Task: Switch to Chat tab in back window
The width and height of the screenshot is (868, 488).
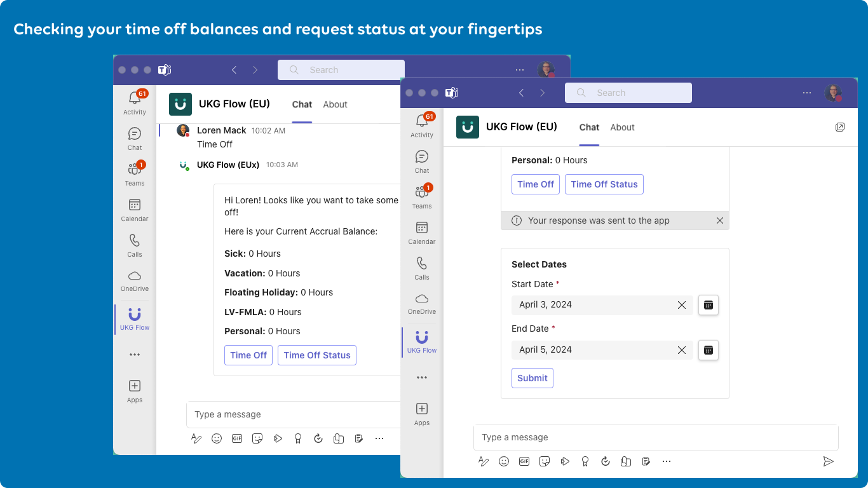Action: pyautogui.click(x=302, y=104)
